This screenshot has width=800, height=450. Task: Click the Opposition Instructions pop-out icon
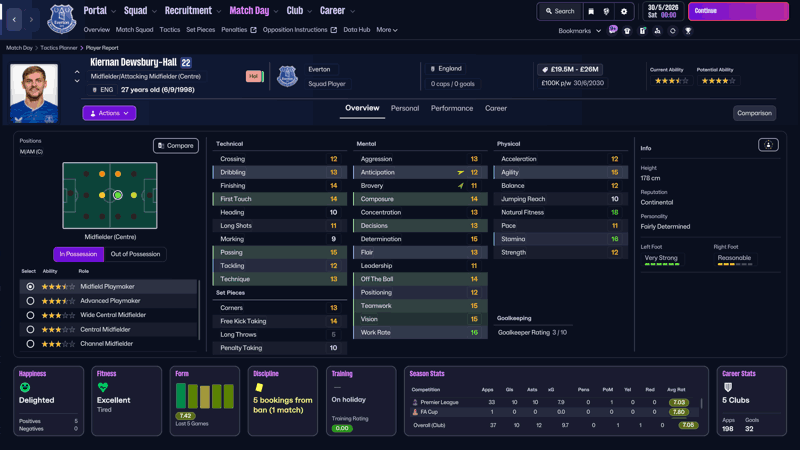pos(334,30)
